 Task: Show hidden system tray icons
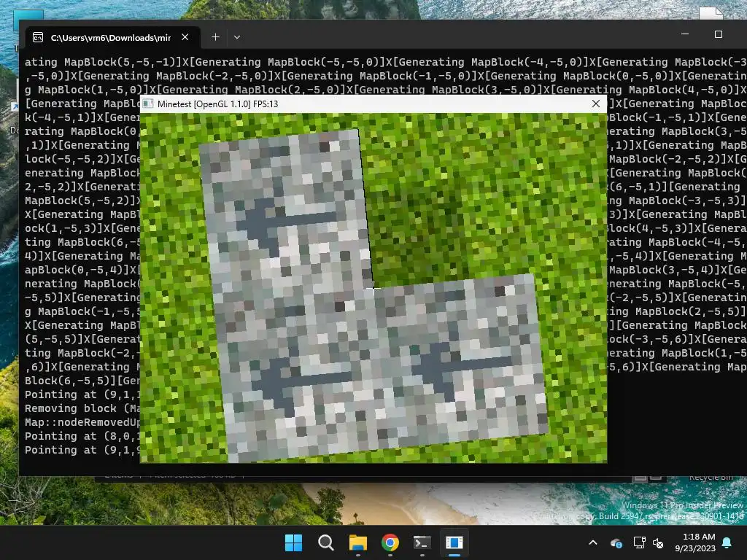pos(593,542)
